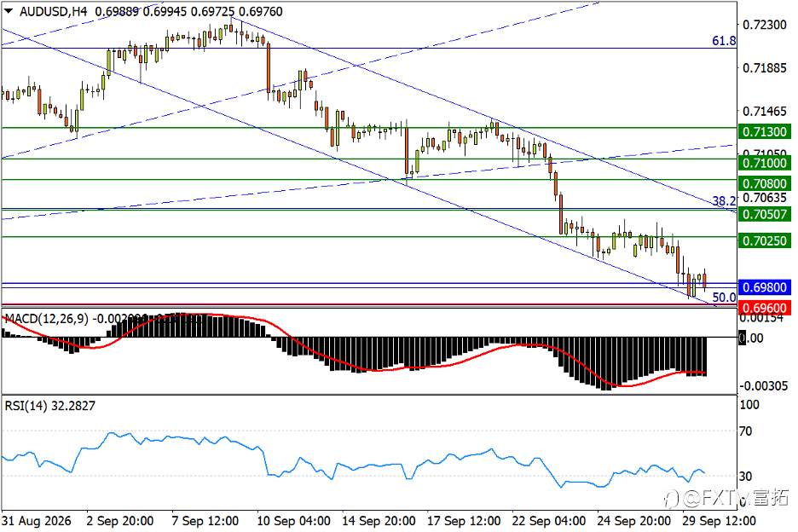Screen dimensions: 798x532
Task: Click the green 0.71300 price level tag
Action: click(765, 132)
